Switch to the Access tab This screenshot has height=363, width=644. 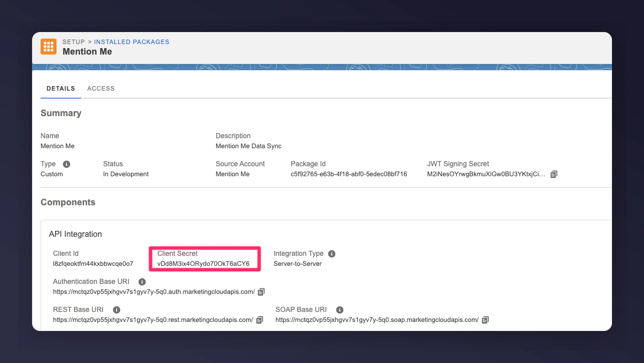[x=101, y=89]
